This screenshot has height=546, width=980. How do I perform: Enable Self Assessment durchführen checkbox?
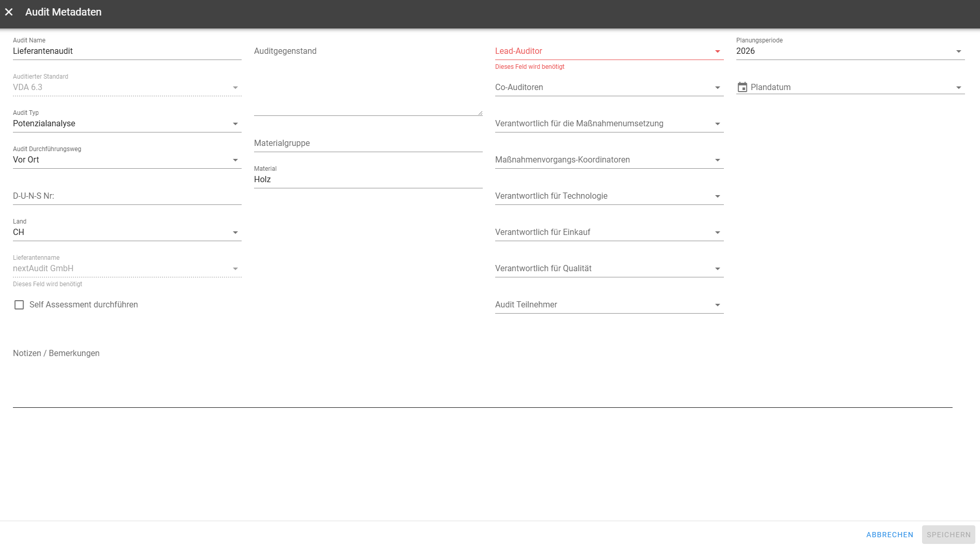tap(19, 305)
